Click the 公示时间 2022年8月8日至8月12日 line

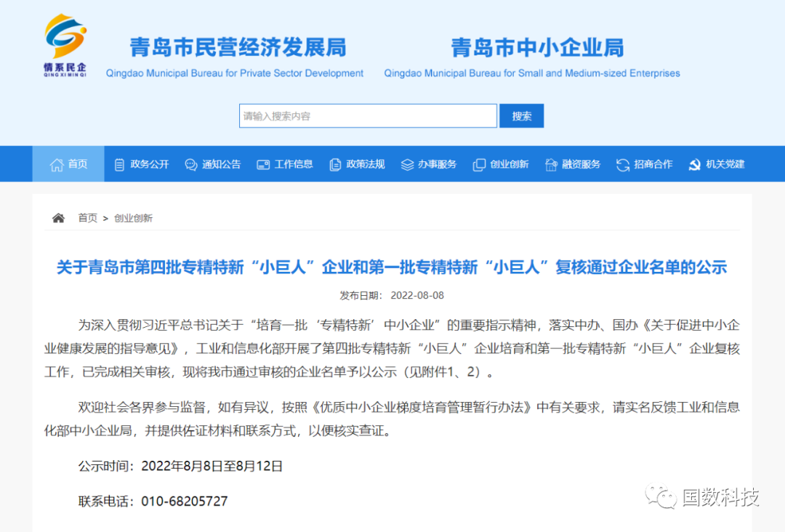[180, 467]
